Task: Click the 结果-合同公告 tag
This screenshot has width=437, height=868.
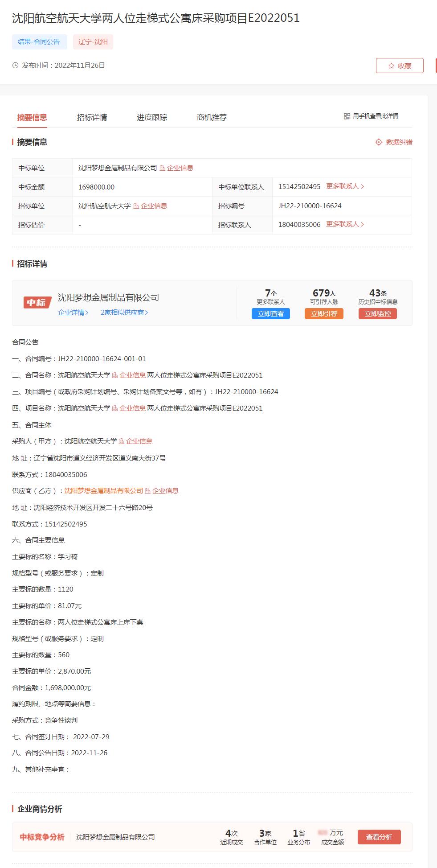Action: 39,42
